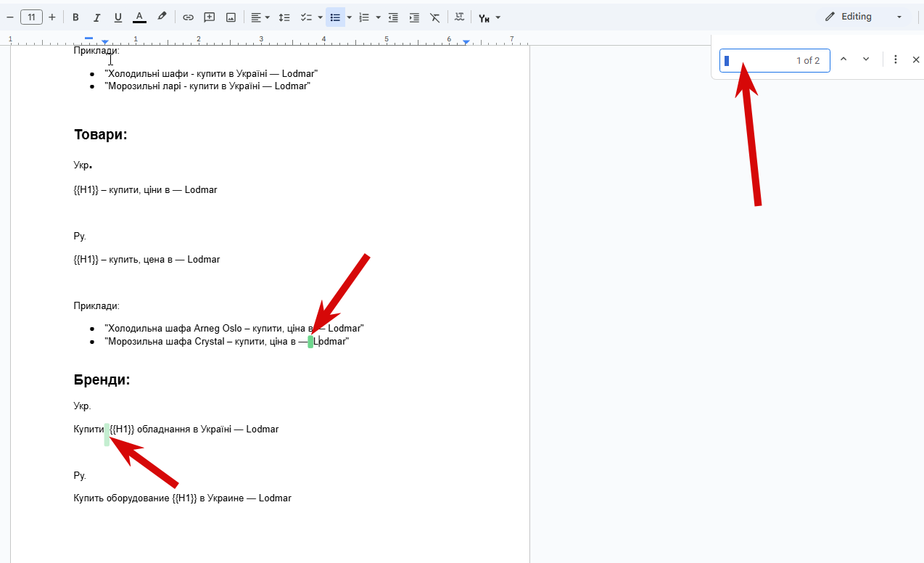This screenshot has width=924, height=563.
Task: Click the right indent triangle on the ruler
Action: [x=466, y=43]
